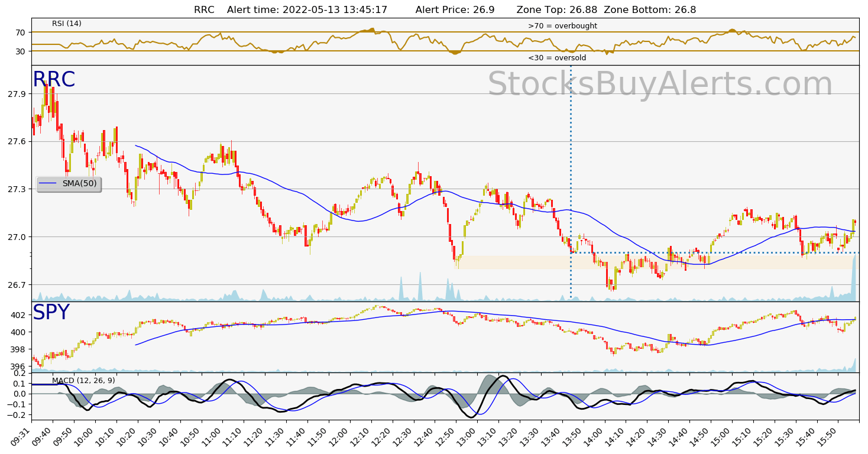
Task: Click the RSI 70 axis label
Action: pyautogui.click(x=21, y=33)
